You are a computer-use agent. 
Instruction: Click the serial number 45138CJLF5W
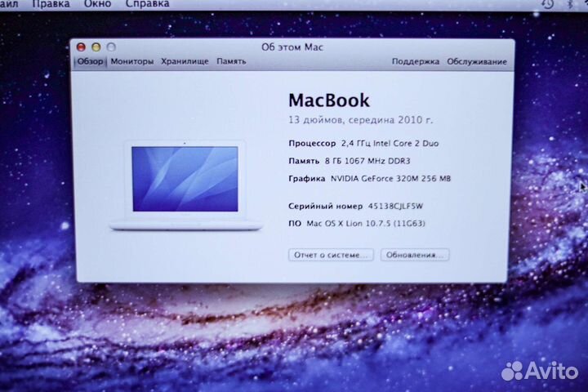point(395,206)
